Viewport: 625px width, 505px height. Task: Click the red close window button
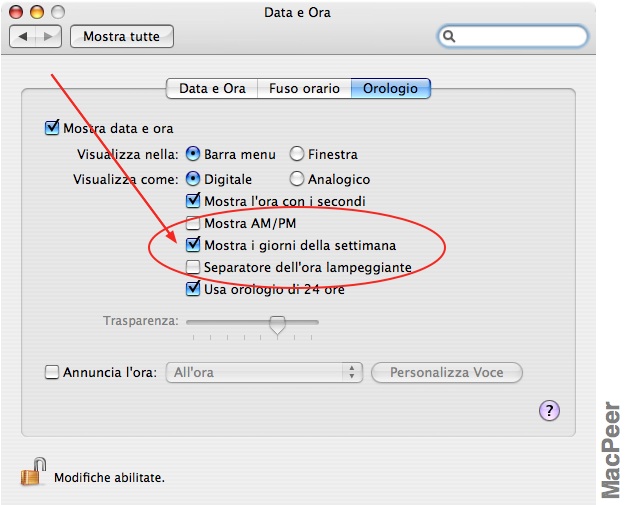[16, 12]
